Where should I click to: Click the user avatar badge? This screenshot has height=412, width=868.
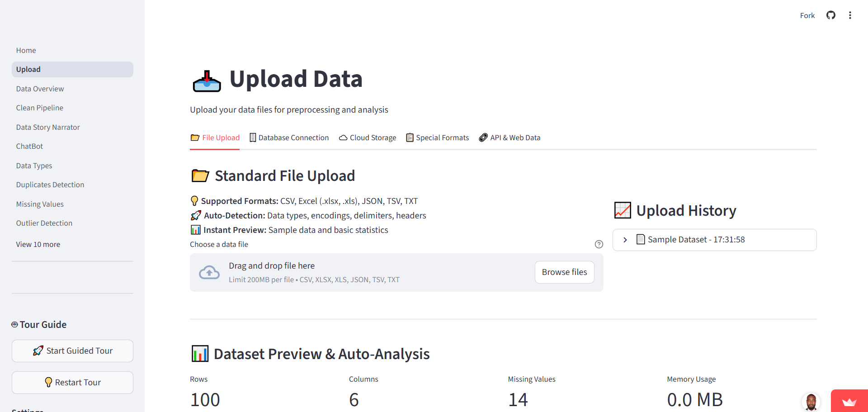point(811,401)
